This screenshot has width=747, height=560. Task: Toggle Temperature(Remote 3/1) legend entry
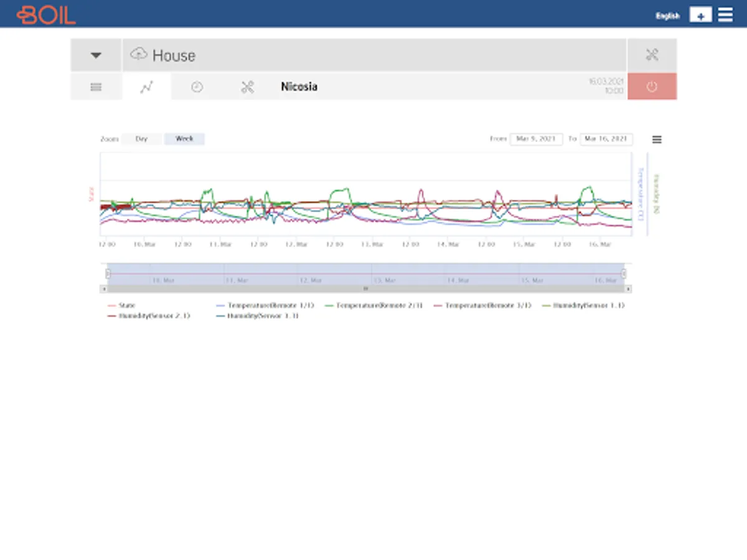tap(482, 306)
